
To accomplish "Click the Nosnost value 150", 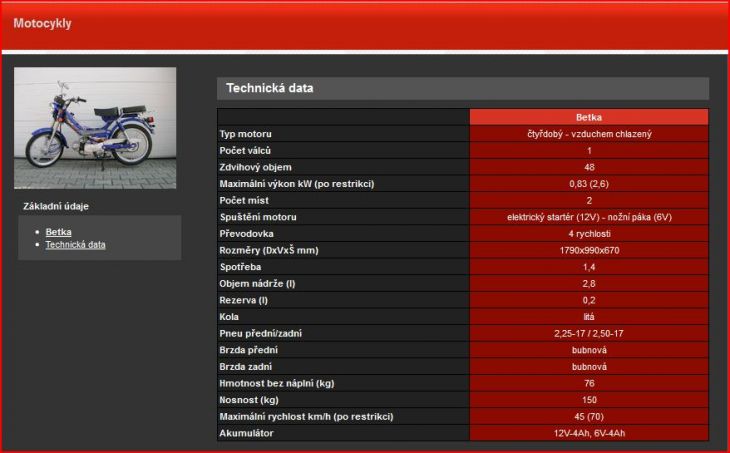I will tap(589, 400).
